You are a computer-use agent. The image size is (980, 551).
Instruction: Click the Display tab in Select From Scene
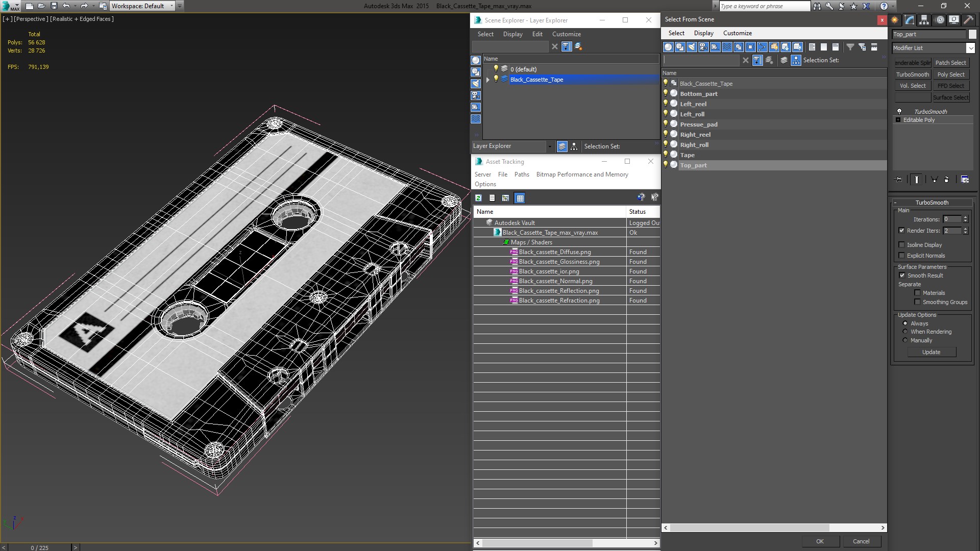pyautogui.click(x=703, y=33)
